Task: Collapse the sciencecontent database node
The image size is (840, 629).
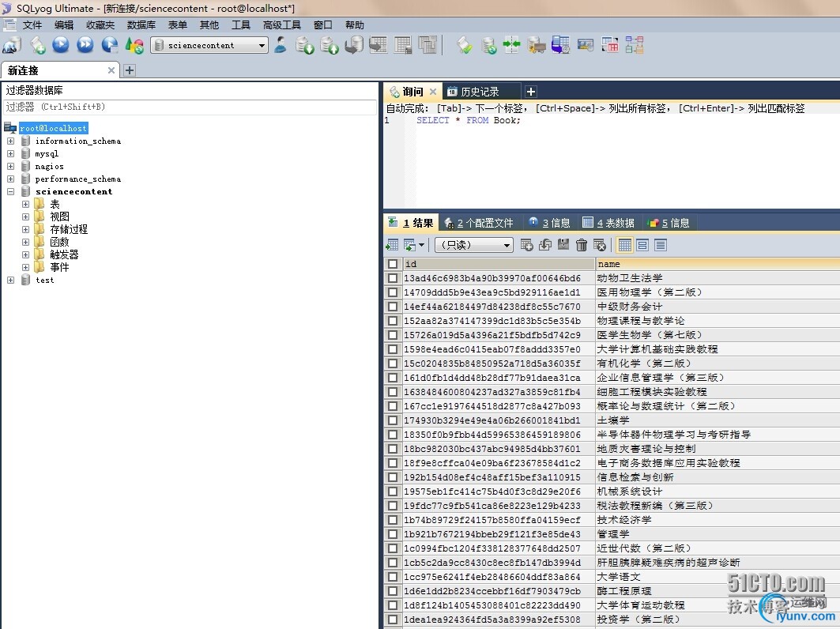Action: click(x=11, y=192)
